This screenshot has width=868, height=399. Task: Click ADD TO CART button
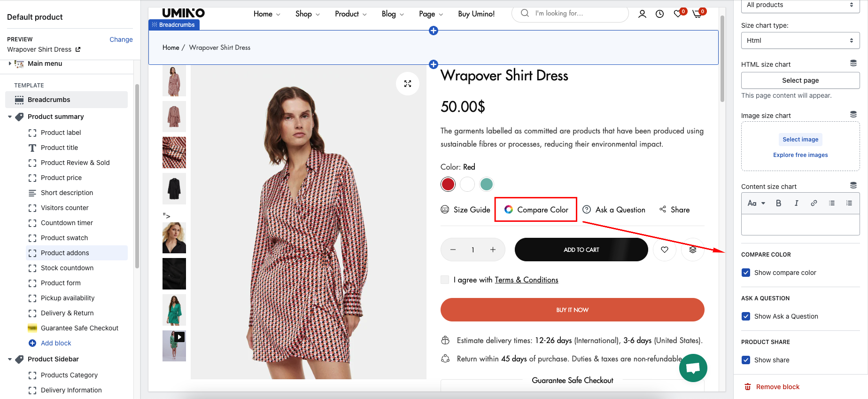(581, 250)
